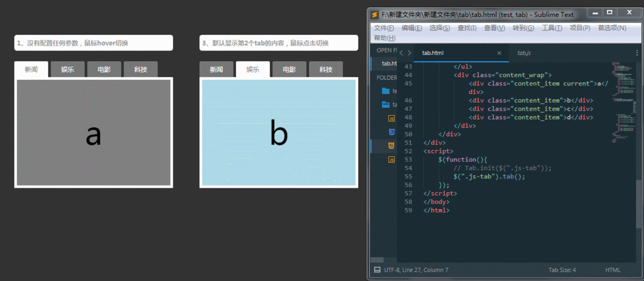Viewport: 644px width, 281px height.
Task: Open the 文件(F) menu
Action: coord(383,28)
